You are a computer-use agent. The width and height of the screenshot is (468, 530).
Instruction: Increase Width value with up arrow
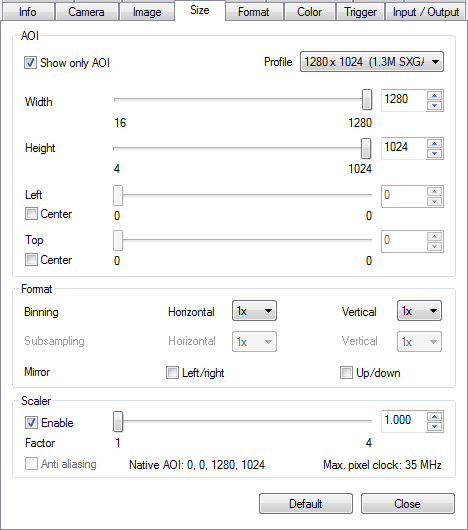435,96
